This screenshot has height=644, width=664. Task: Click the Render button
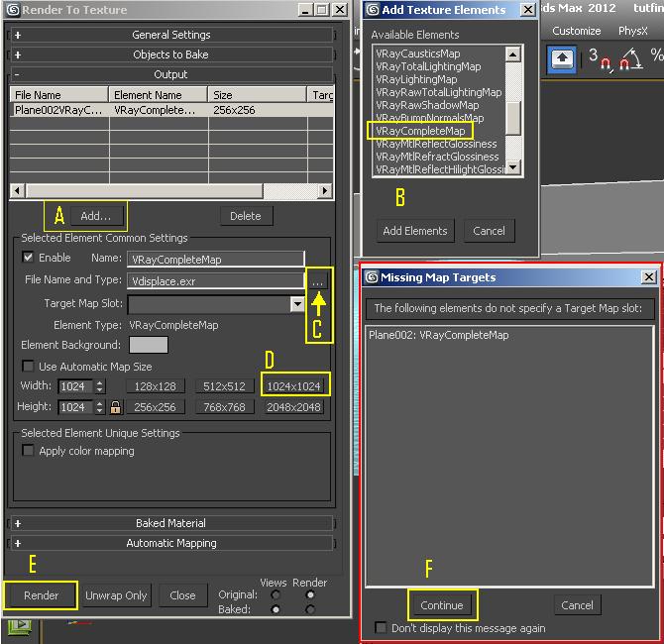pyautogui.click(x=41, y=595)
